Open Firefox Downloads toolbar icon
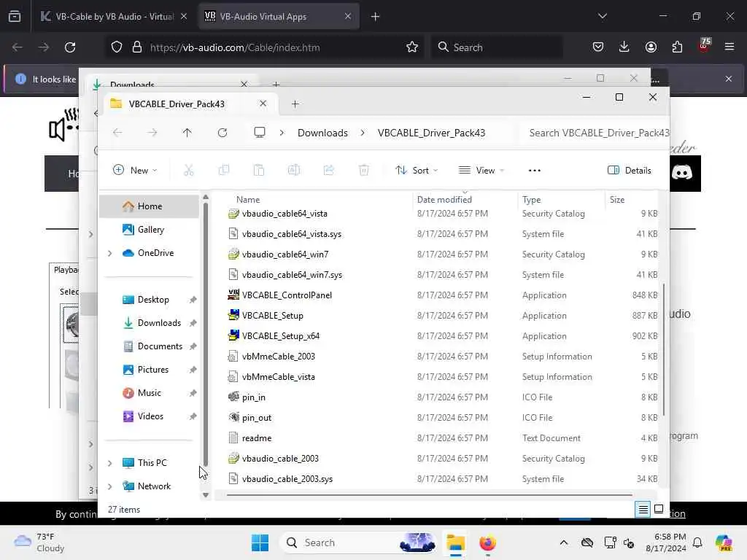The width and height of the screenshot is (747, 560). [624, 47]
